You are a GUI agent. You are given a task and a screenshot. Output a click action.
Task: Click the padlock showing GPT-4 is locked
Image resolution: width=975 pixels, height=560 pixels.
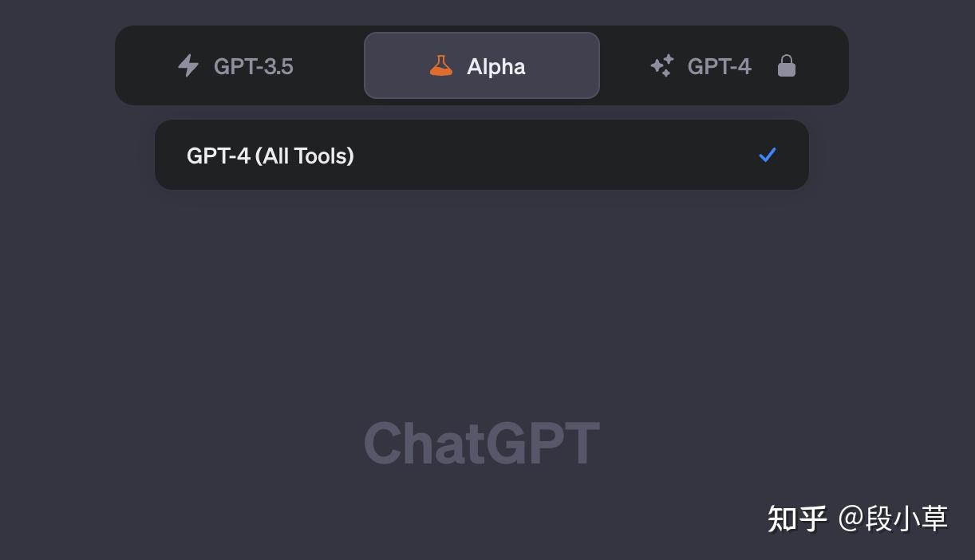click(787, 66)
